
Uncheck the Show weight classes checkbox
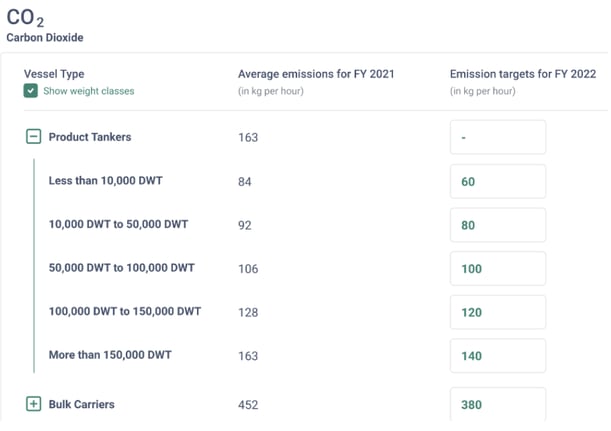32,91
